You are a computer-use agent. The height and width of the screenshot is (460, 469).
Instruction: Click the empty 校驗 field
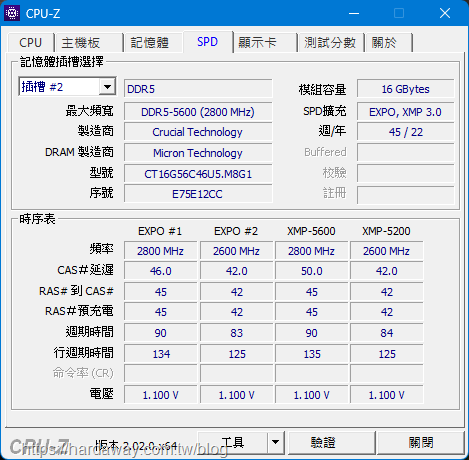pos(405,173)
